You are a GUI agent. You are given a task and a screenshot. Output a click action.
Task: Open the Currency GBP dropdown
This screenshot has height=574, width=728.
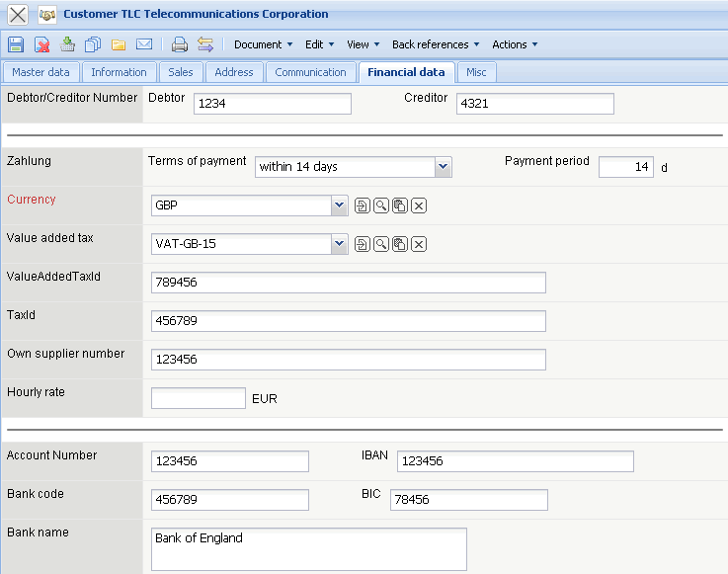point(340,205)
